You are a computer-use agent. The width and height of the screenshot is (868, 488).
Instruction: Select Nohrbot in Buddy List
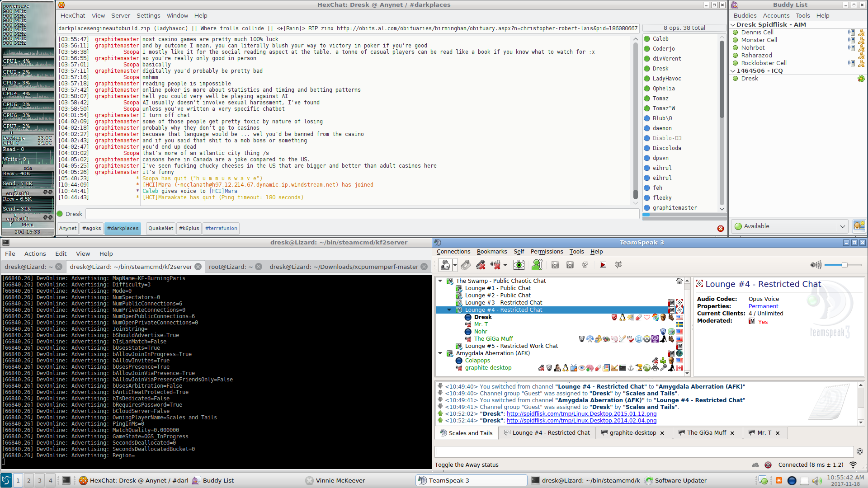753,47
